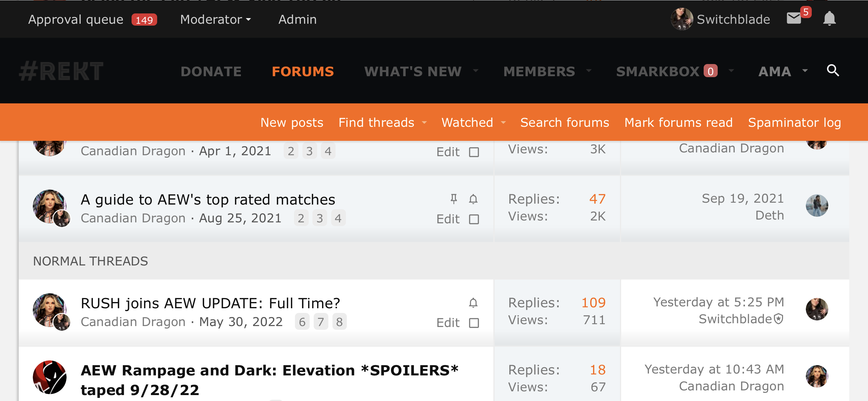Screen dimensions: 868x401
Task: Expand the Find threads dropdown
Action: [x=424, y=122]
